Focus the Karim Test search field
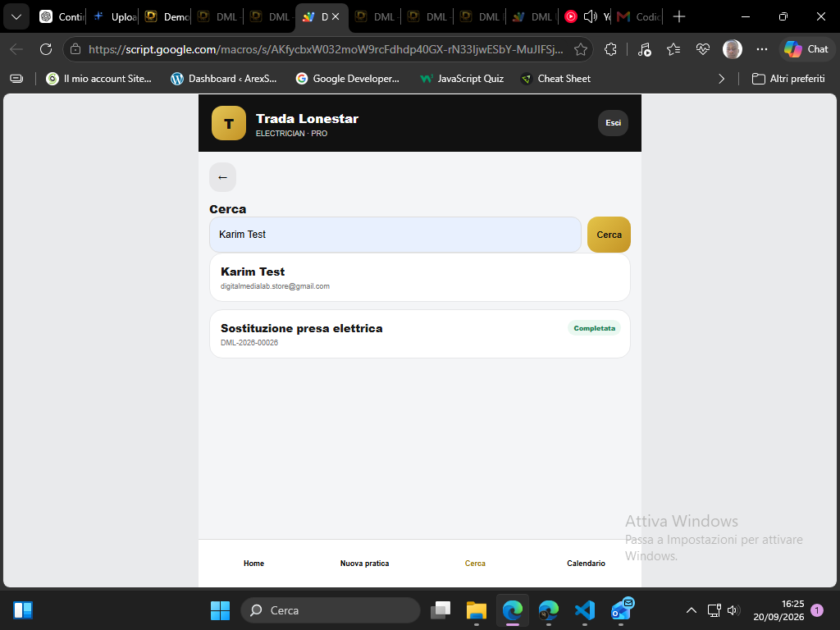Image resolution: width=840 pixels, height=630 pixels. [395, 235]
